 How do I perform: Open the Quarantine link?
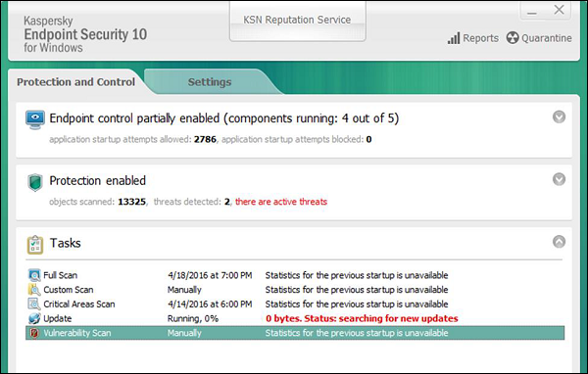pyautogui.click(x=547, y=38)
